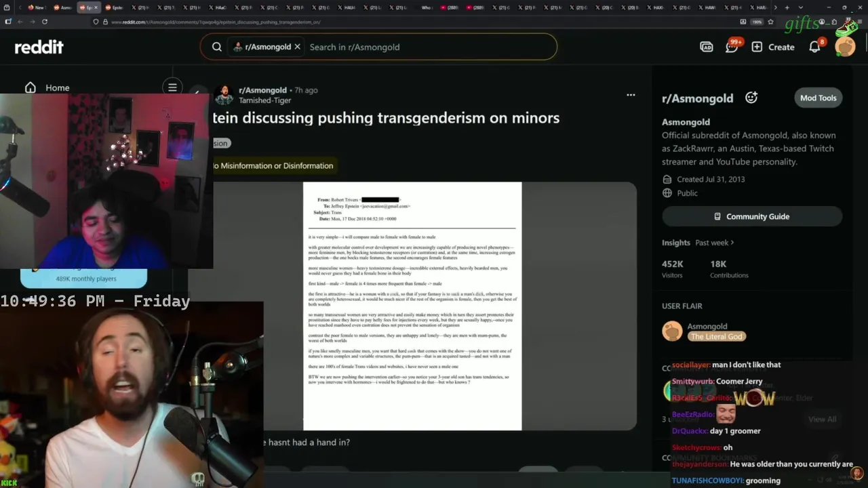Open the Community Guide

[752, 216]
